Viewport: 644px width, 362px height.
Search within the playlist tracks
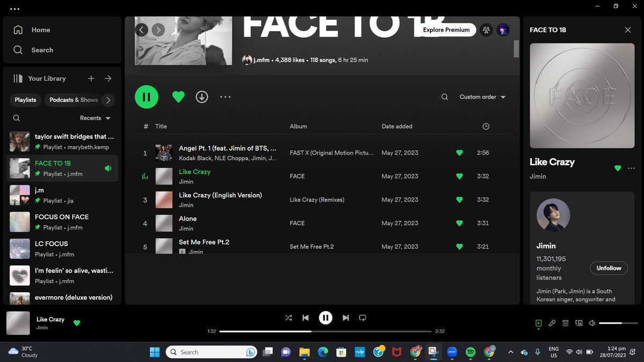point(444,97)
